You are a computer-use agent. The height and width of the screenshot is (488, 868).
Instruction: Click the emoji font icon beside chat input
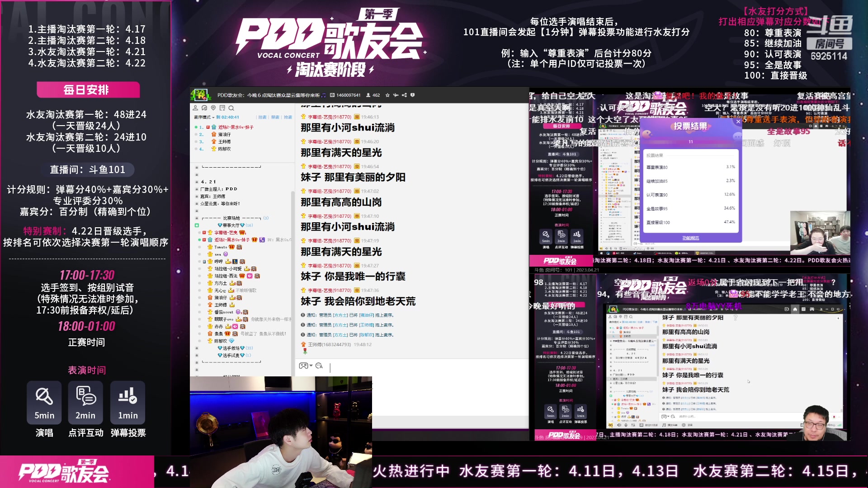click(319, 366)
